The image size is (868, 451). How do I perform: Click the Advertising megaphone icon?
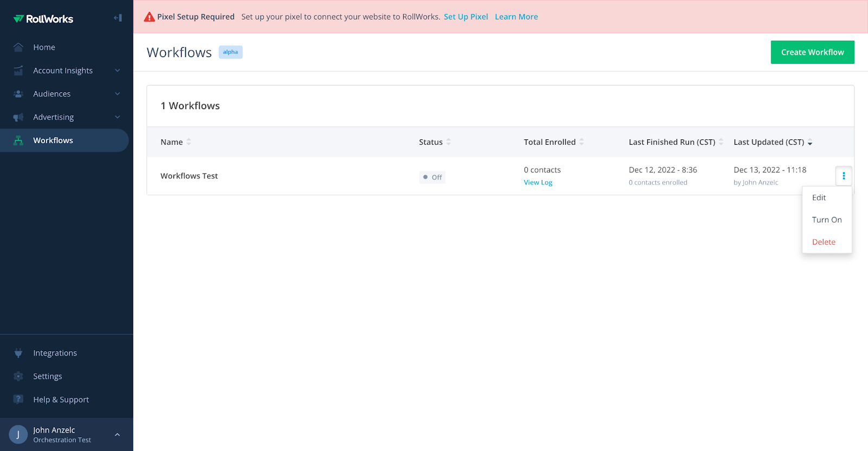18,117
